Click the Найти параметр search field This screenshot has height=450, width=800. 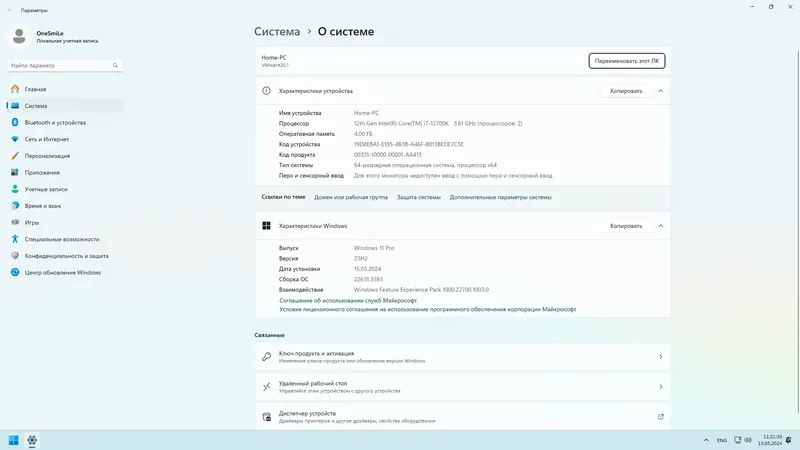tap(60, 66)
